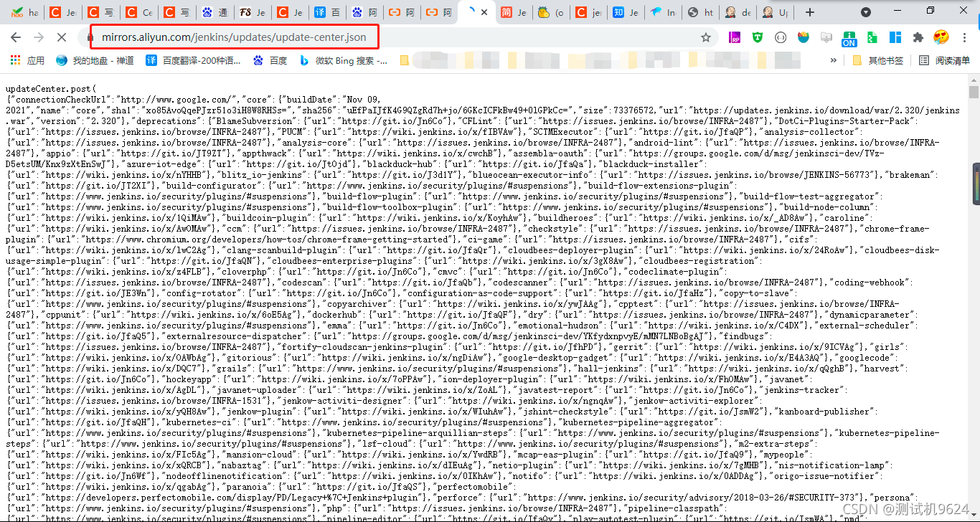Click the "connectionCheckUrl" key in the JSON
Screen dimensions: 980x522
point(62,100)
